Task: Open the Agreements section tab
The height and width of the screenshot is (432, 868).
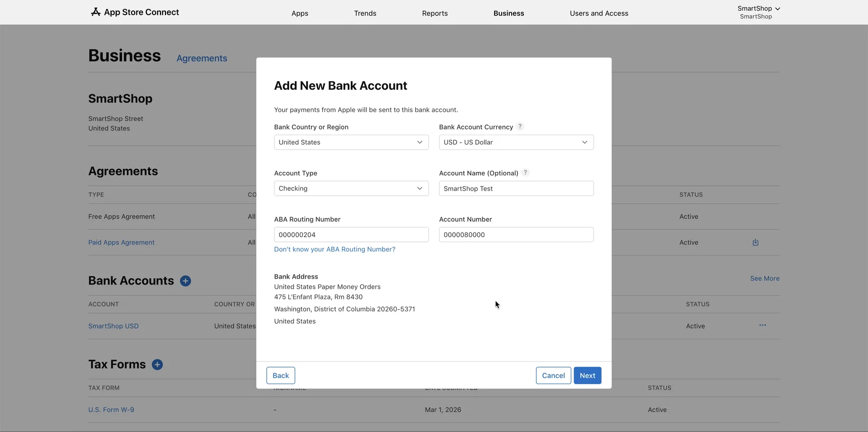Action: click(x=202, y=58)
